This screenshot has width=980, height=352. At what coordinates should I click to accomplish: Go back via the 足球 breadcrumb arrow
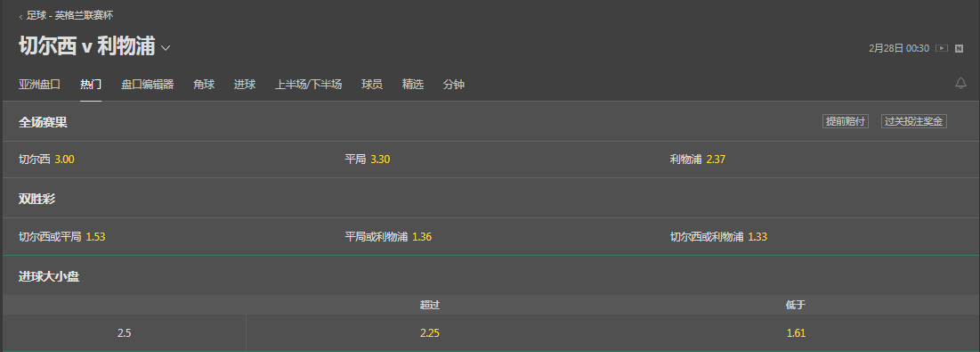(x=20, y=16)
